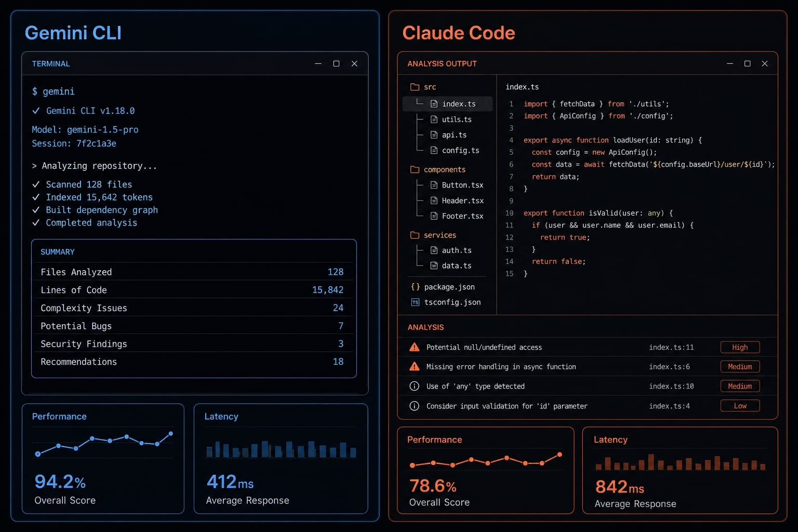Close the Analysis Output window

point(765,63)
